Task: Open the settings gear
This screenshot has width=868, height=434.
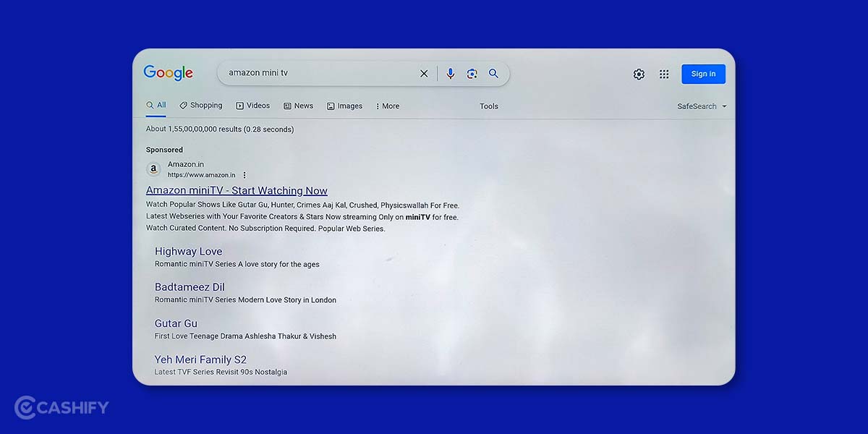Action: click(639, 74)
